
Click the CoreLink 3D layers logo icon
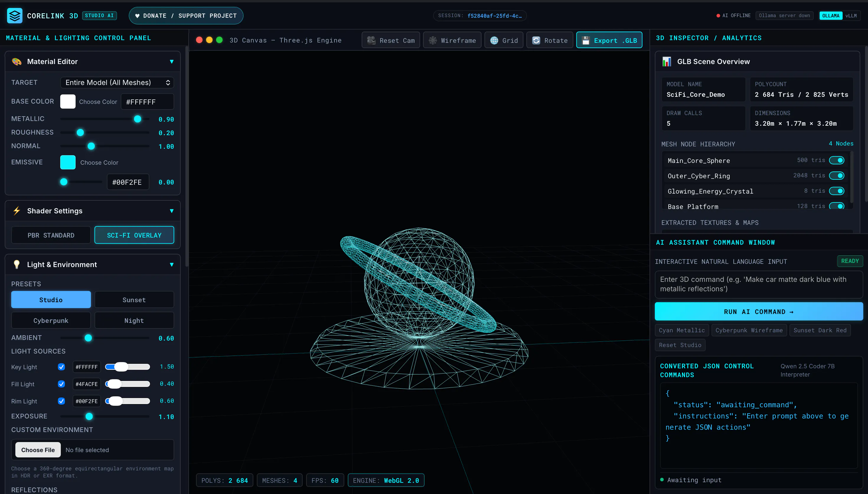[14, 16]
